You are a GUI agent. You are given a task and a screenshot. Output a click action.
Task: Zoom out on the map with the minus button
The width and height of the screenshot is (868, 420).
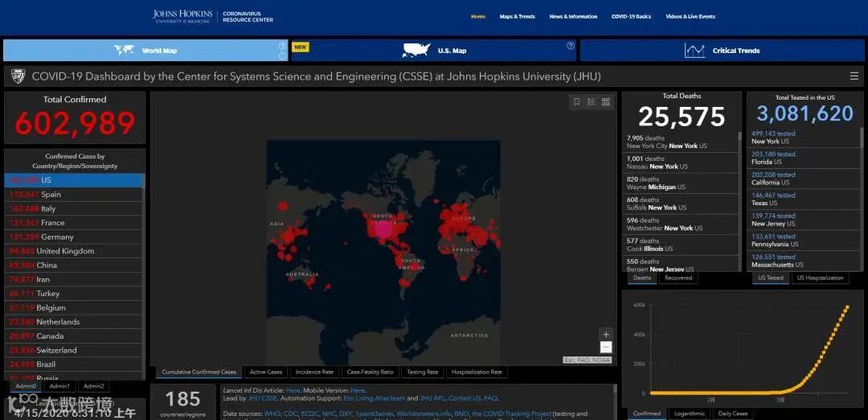(x=606, y=348)
